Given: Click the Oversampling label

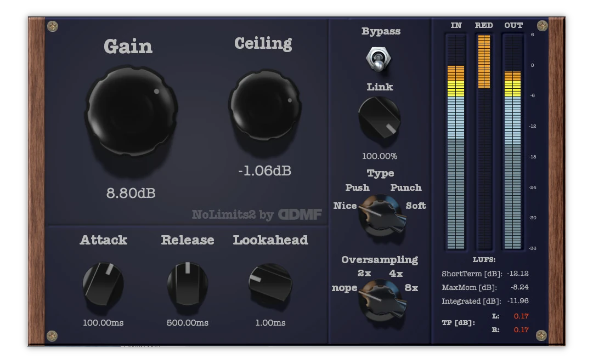Looking at the screenshot, I should click(x=380, y=260).
